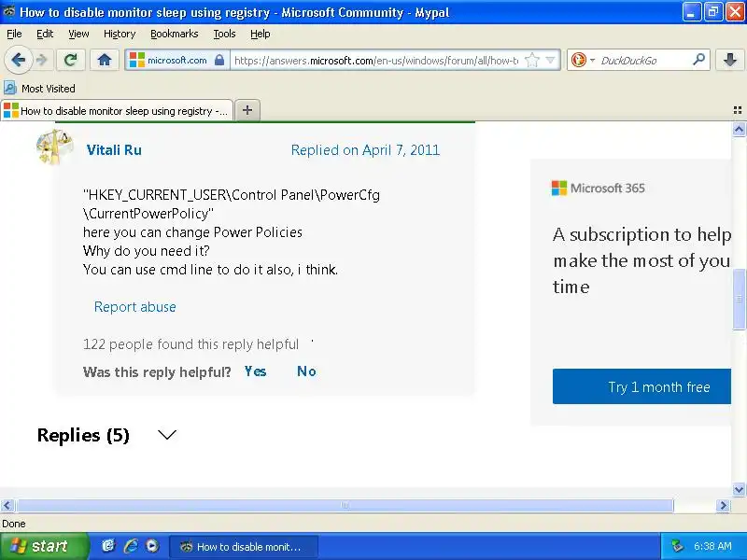Open the Most Visited bookmarks folder
The width and height of the screenshot is (747, 560).
point(39,88)
